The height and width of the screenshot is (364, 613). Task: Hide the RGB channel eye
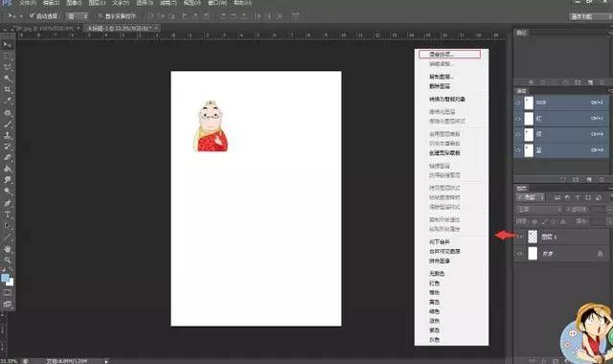click(518, 102)
